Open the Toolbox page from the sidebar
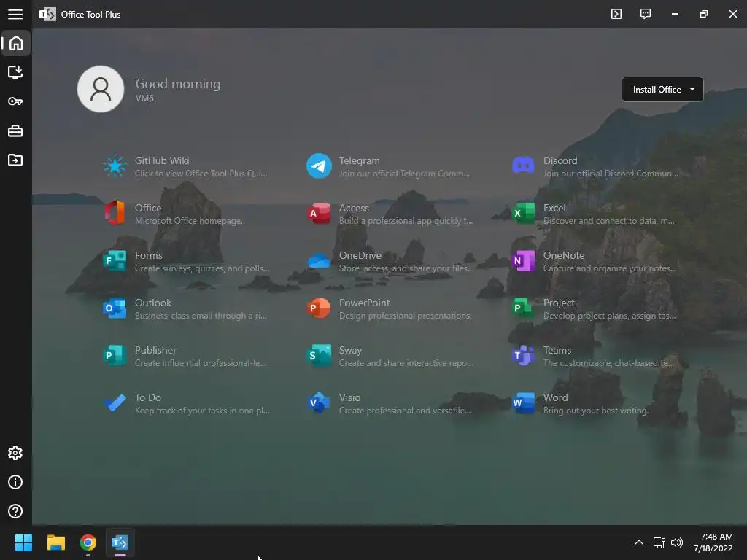Viewport: 747px width, 560px height. 15,131
